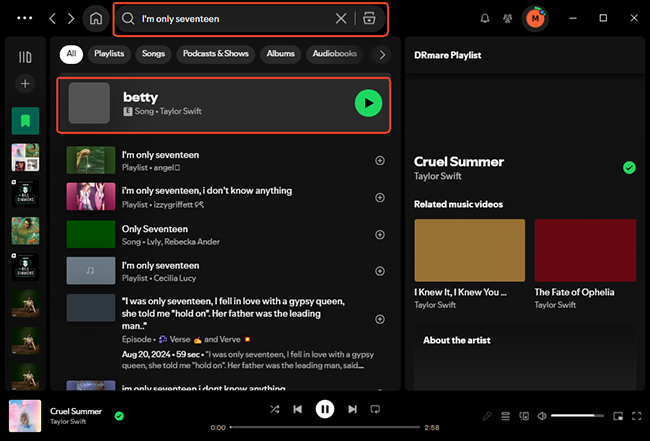Add 'I'm only seventeen' angel playlist to library
The height and width of the screenshot is (441, 650).
tap(380, 161)
